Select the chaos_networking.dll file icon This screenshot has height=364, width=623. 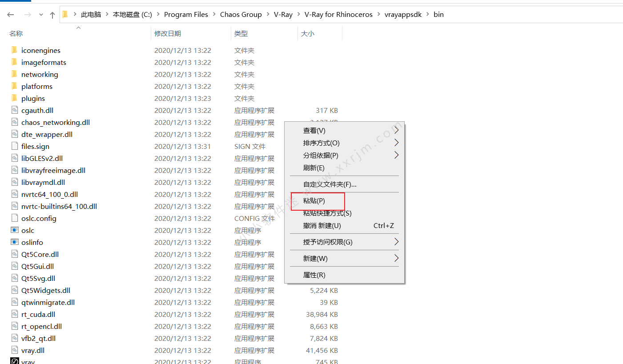(14, 122)
